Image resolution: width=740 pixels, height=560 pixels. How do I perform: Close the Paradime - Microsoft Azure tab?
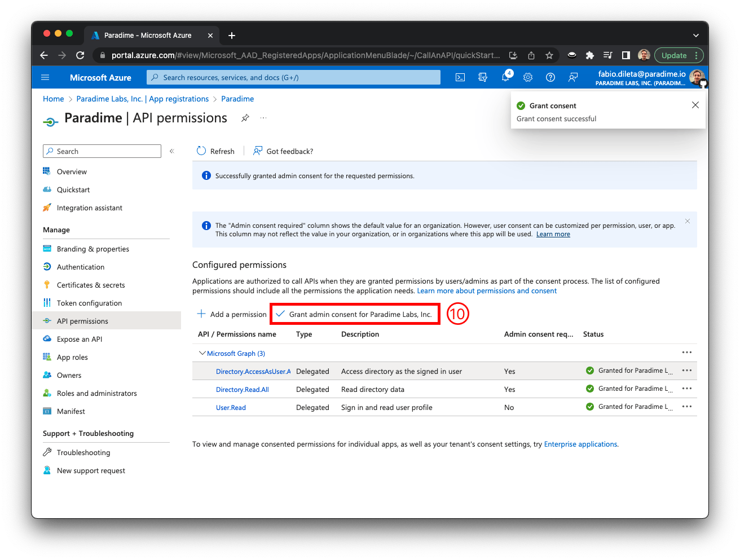coord(210,36)
